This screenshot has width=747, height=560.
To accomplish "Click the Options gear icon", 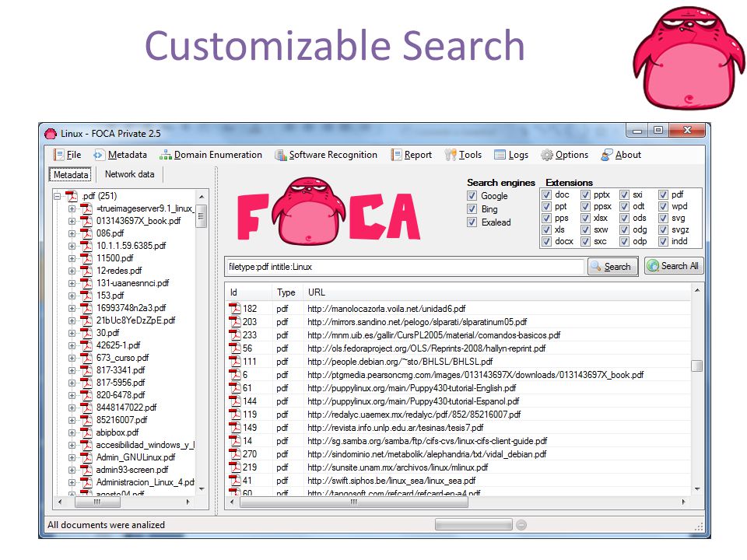I will click(x=547, y=155).
